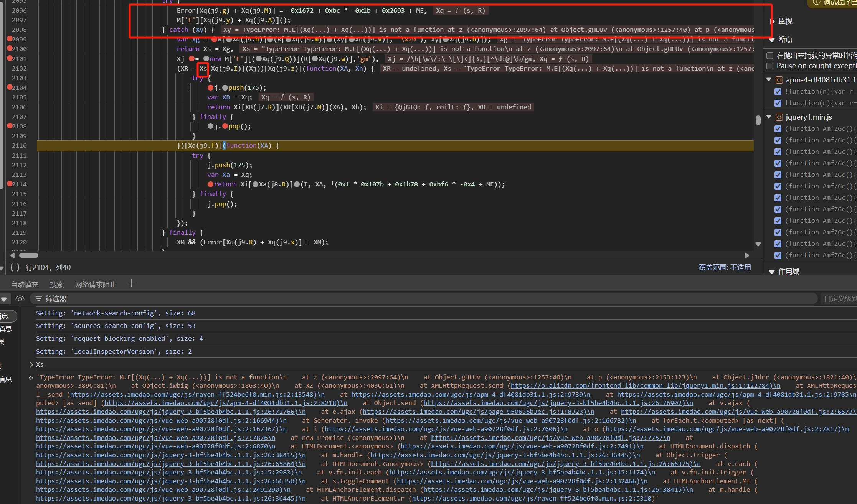857x504 pixels.
Task: Click the pretty-print braces icon
Action: click(15, 267)
